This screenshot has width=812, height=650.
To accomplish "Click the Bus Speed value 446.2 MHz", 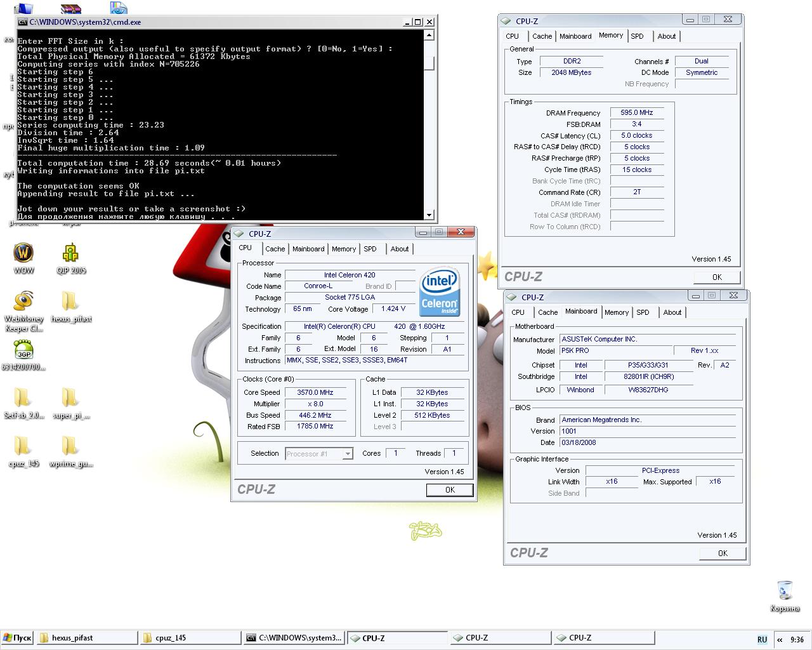I will [x=315, y=415].
